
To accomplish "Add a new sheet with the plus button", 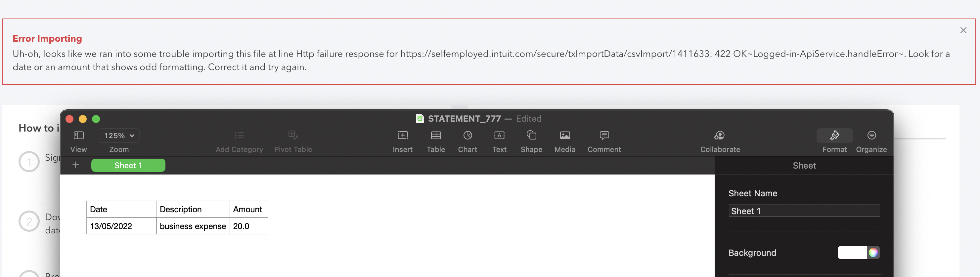I will [x=75, y=165].
